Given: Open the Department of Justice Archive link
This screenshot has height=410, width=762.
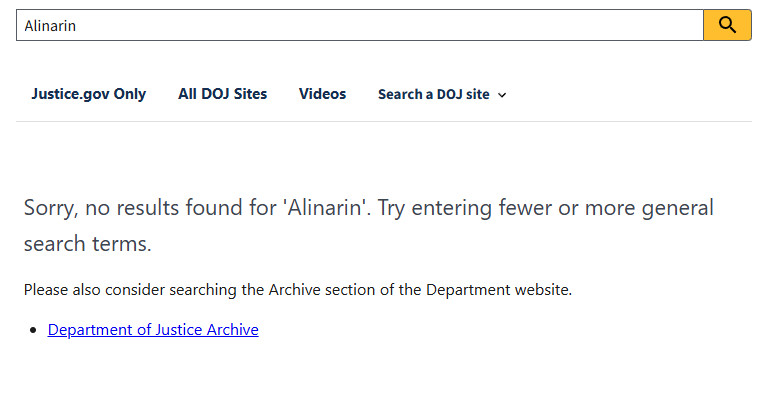Looking at the screenshot, I should [x=153, y=329].
